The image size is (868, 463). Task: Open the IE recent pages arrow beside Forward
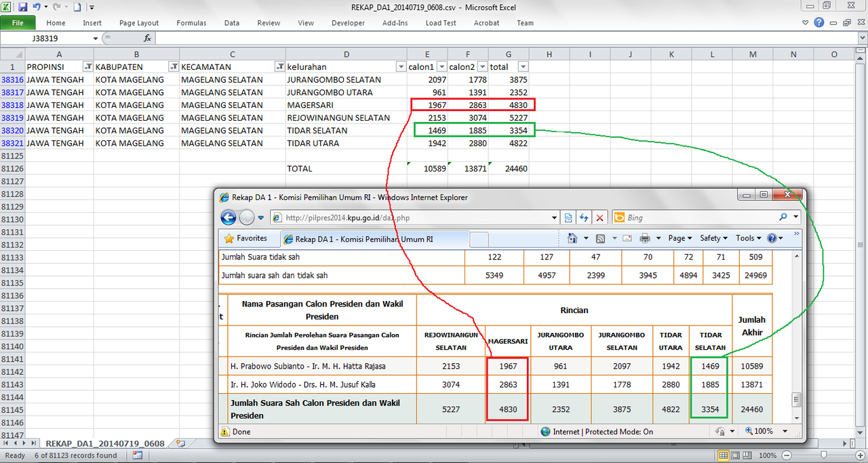pyautogui.click(x=261, y=218)
